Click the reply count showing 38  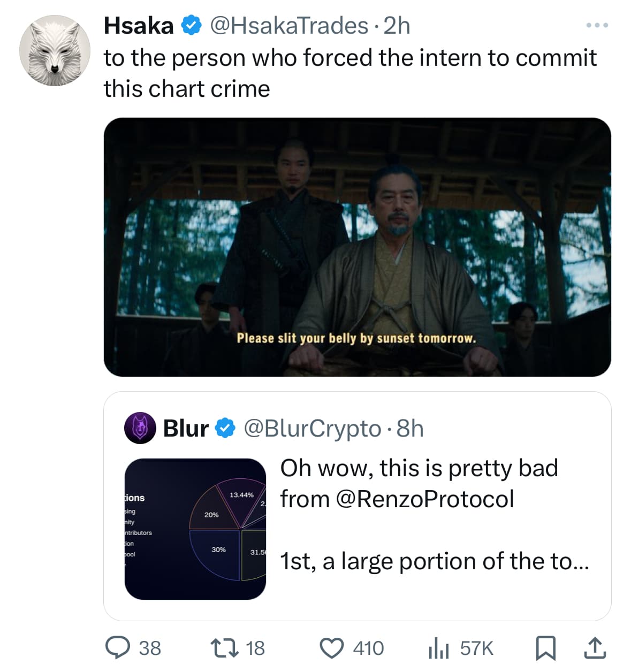149,648
